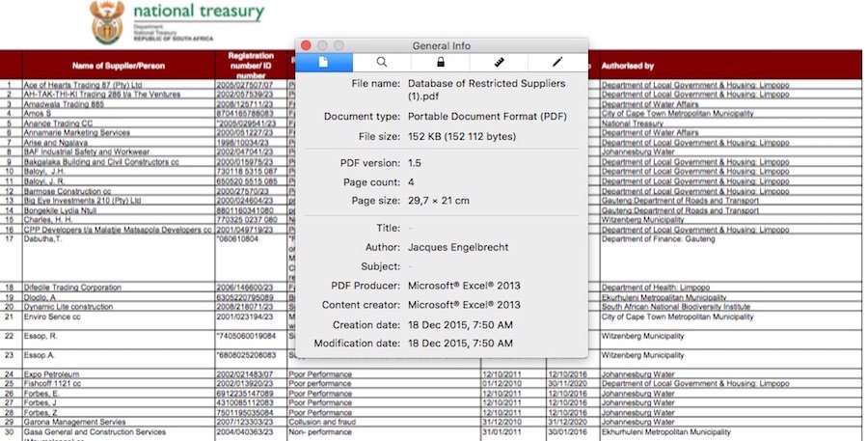The height and width of the screenshot is (441, 868).
Task: Click 'Non- performance' reason in row 30
Action: (x=320, y=431)
